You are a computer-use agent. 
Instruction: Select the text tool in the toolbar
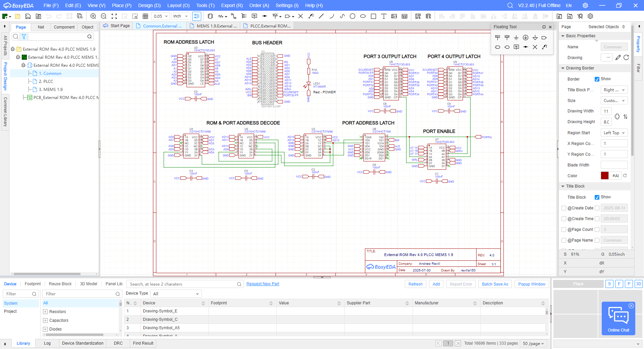tap(384, 16)
